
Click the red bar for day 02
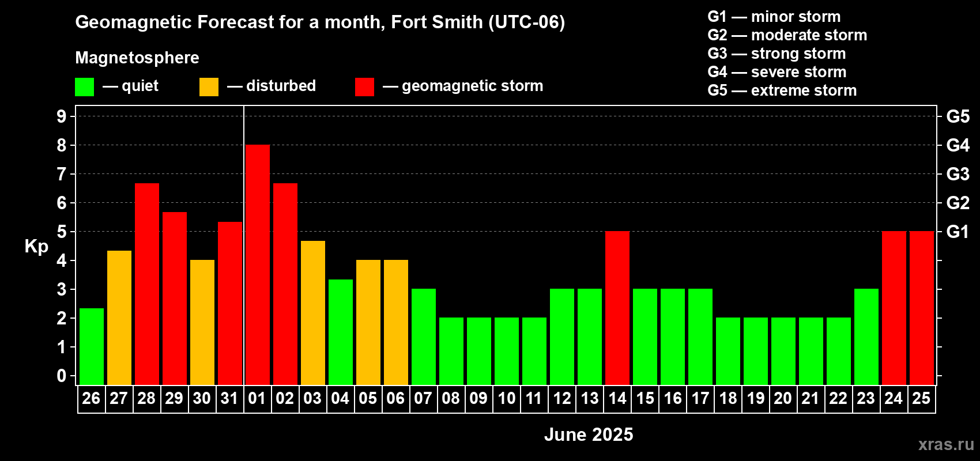pos(285,284)
